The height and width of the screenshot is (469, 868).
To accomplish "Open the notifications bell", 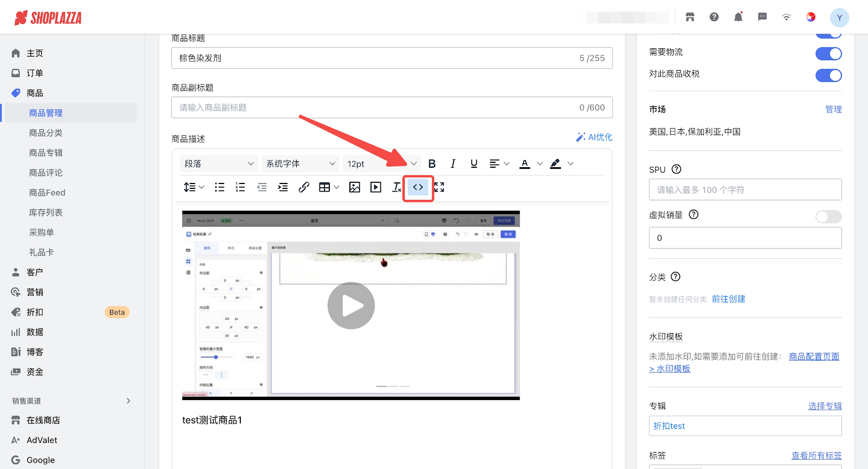I will [738, 17].
